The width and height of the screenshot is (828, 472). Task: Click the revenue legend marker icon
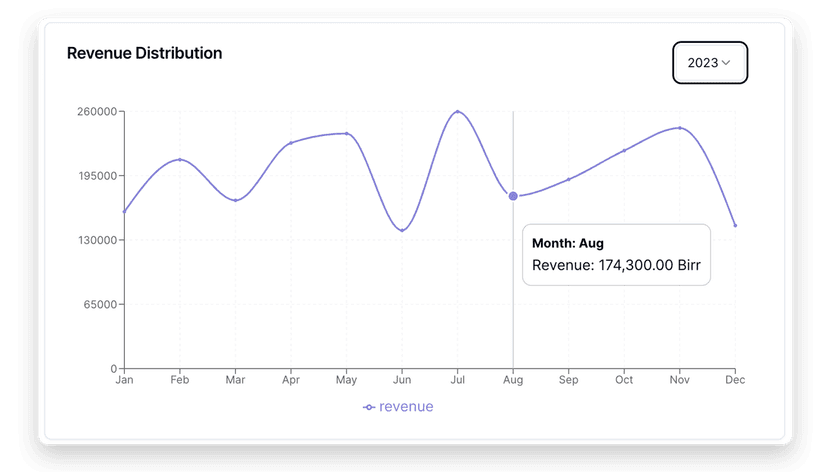pyautogui.click(x=369, y=407)
